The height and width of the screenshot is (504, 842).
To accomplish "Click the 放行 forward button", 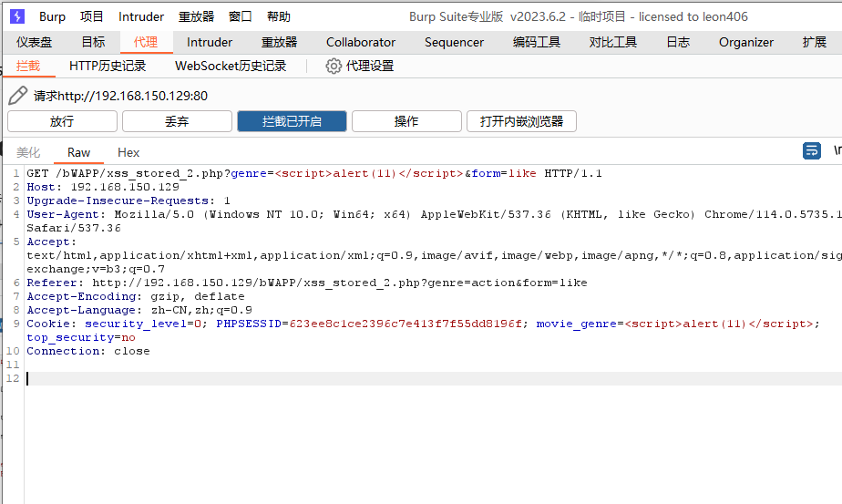I will pyautogui.click(x=62, y=121).
